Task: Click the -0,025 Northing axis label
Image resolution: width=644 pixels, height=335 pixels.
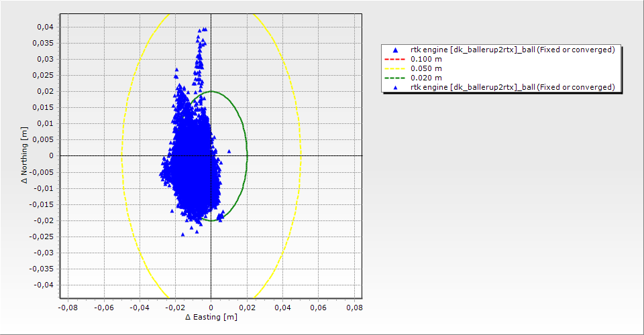Action: (42, 237)
